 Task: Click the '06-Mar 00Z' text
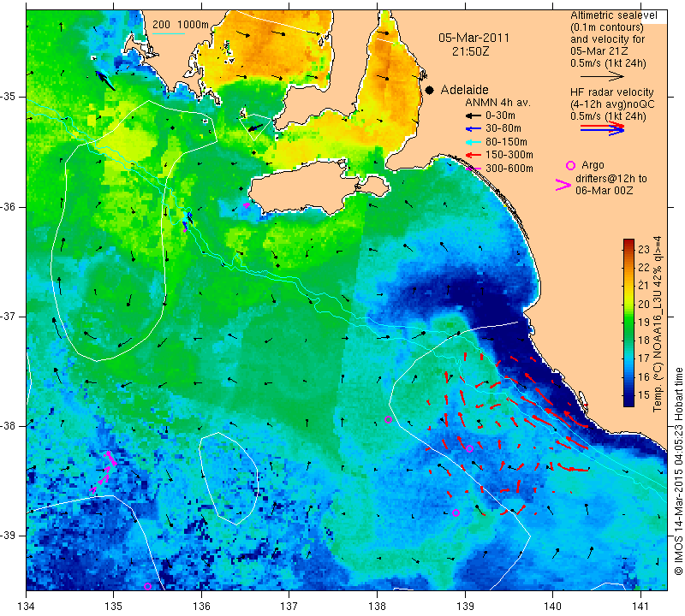click(x=605, y=191)
